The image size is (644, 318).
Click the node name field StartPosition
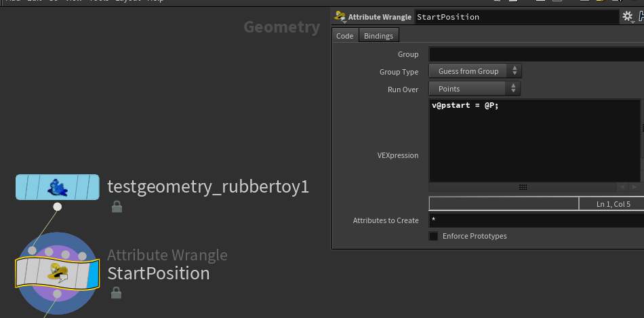[x=517, y=17]
